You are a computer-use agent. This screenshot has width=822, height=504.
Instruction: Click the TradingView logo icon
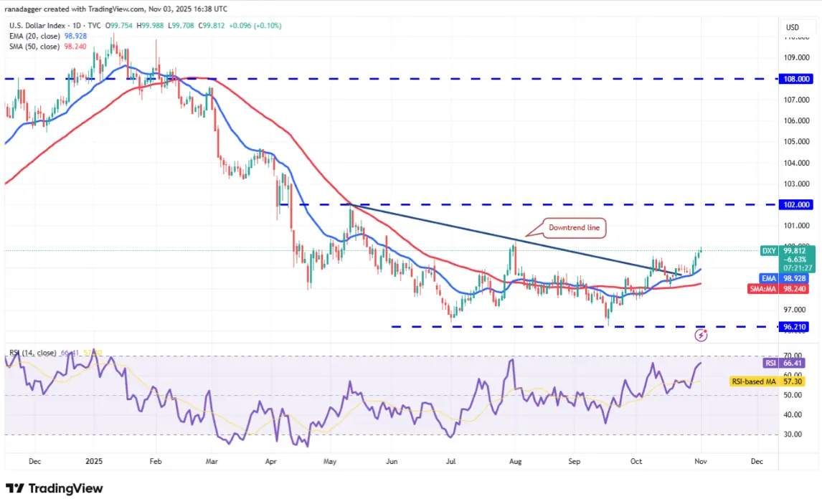(x=14, y=488)
